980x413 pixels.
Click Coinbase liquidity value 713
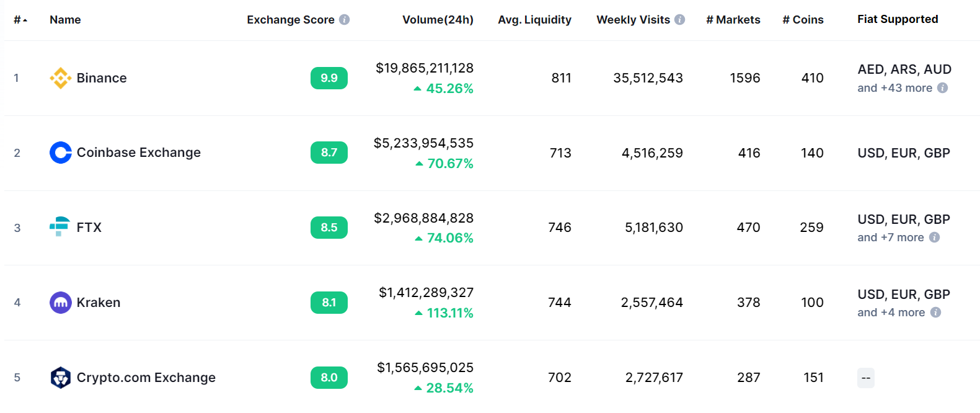(x=560, y=153)
